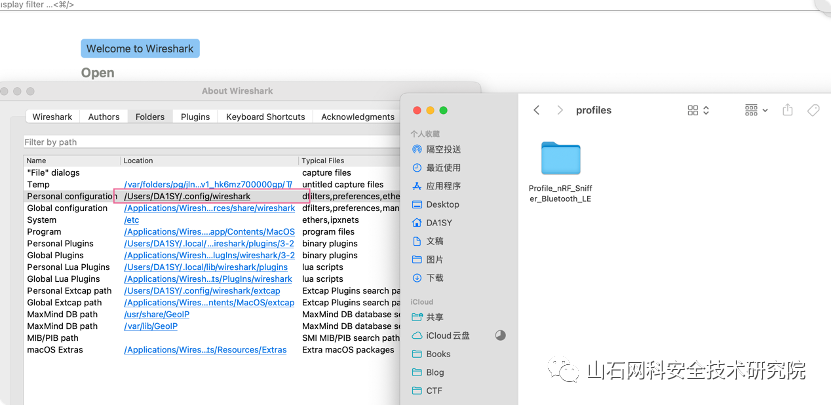Open Global Plugins path link
832x406 pixels.
[x=209, y=255]
